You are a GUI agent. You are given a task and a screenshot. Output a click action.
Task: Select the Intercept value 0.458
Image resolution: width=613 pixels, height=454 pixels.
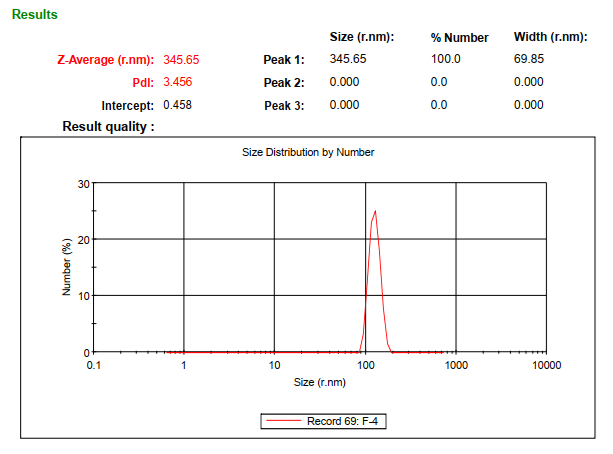[x=178, y=104]
